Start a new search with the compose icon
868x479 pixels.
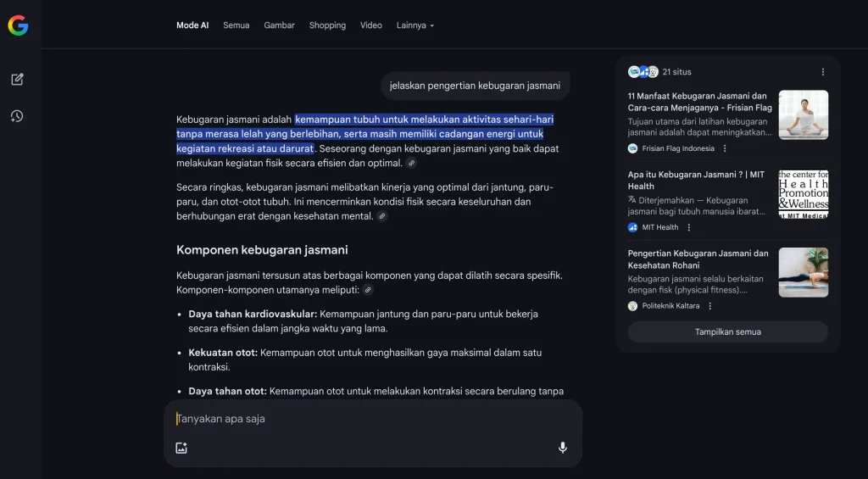tap(17, 79)
